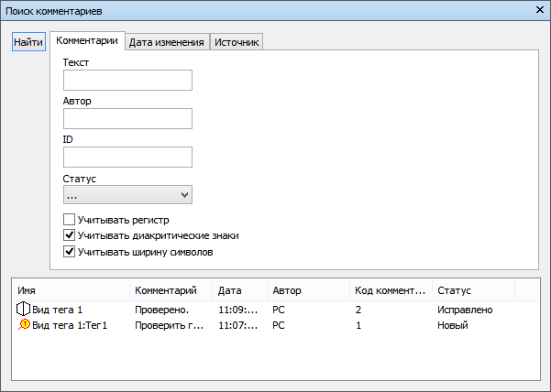Focus the ID input field
The image size is (551, 392).
pos(127,157)
